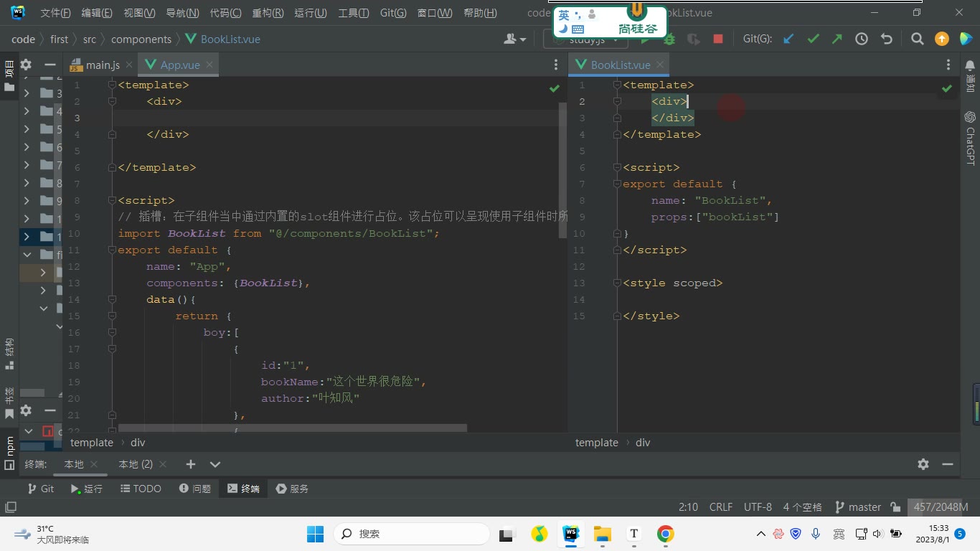Screen dimensions: 980x551
Task: Toggle the npm tool window
Action: coord(9,452)
